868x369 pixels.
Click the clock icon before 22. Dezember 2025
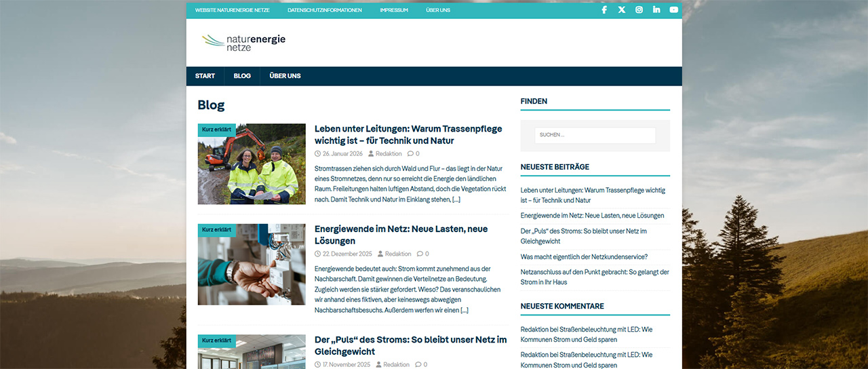tap(318, 254)
